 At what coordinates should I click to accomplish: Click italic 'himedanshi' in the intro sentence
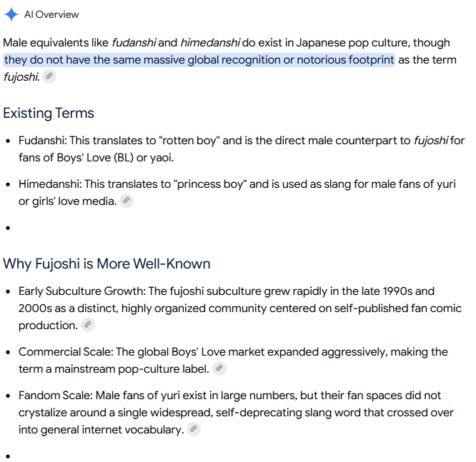(210, 43)
